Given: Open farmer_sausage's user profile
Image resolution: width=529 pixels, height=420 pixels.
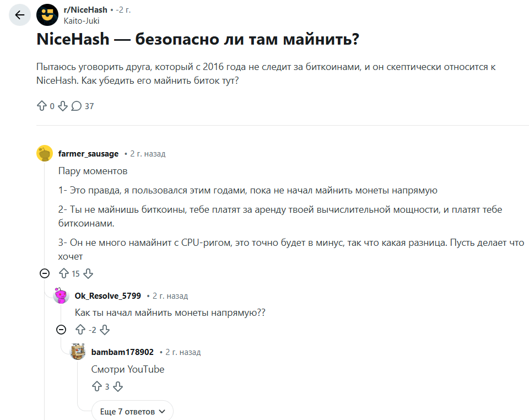Looking at the screenshot, I should [88, 153].
